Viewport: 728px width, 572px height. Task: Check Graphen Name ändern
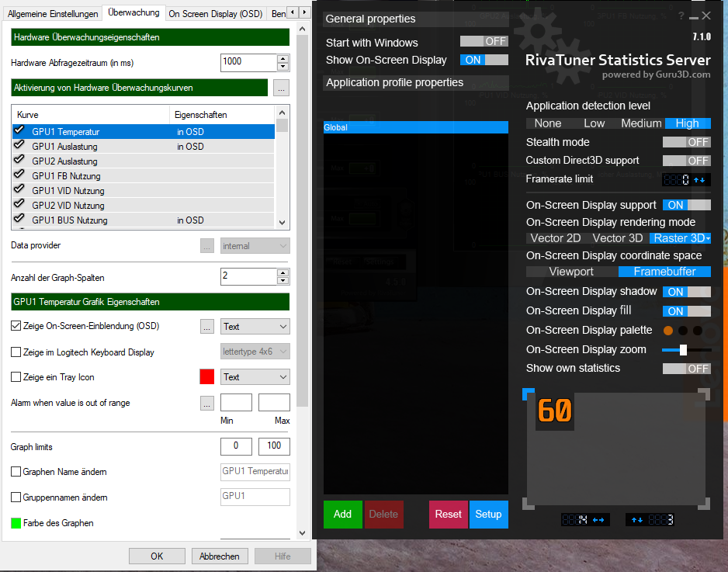pyautogui.click(x=16, y=472)
